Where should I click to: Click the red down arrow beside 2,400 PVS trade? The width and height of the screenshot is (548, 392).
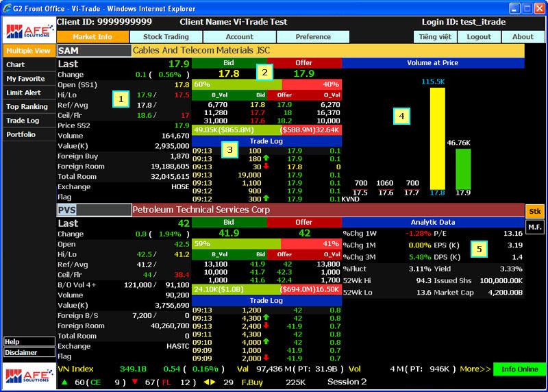(x=266, y=326)
